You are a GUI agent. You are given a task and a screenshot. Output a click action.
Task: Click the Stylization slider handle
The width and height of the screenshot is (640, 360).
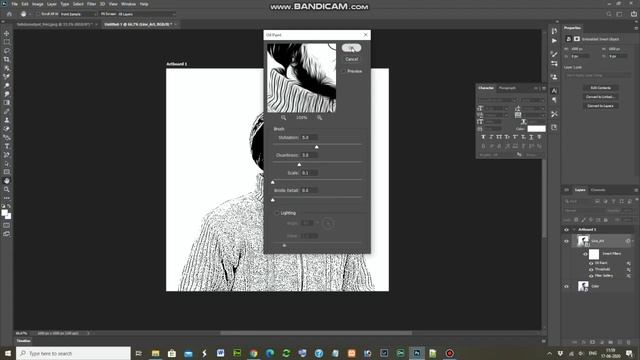pyautogui.click(x=316, y=147)
